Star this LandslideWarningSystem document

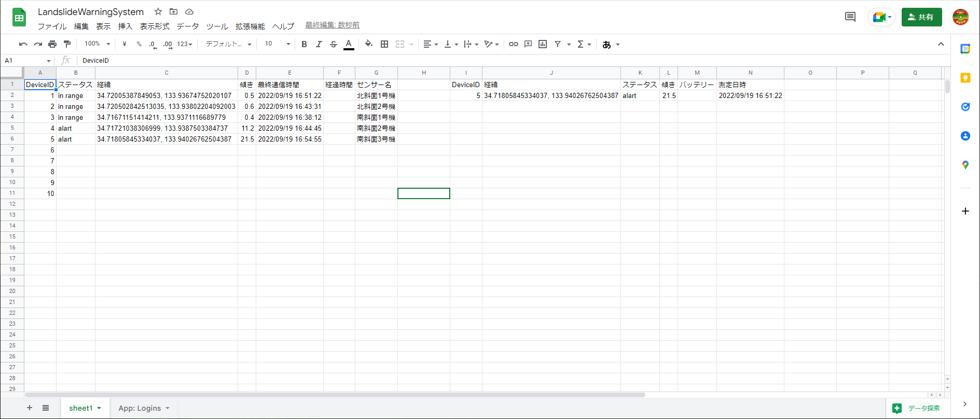pyautogui.click(x=158, y=11)
